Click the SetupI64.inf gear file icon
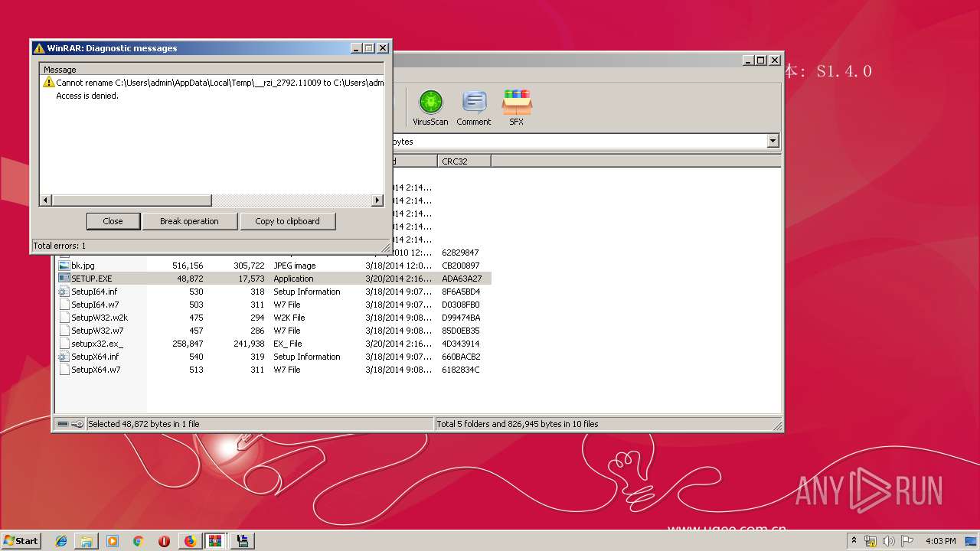The width and height of the screenshot is (980, 551). click(64, 292)
